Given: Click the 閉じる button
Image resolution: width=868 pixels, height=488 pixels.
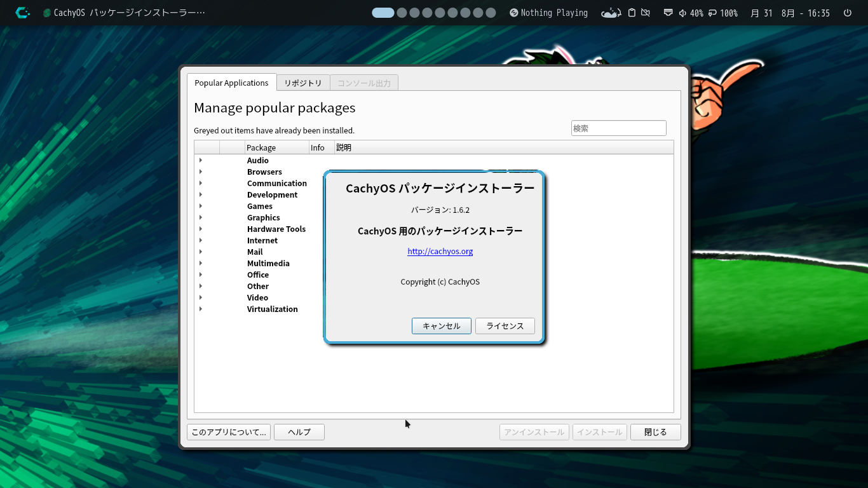Looking at the screenshot, I should tap(656, 432).
